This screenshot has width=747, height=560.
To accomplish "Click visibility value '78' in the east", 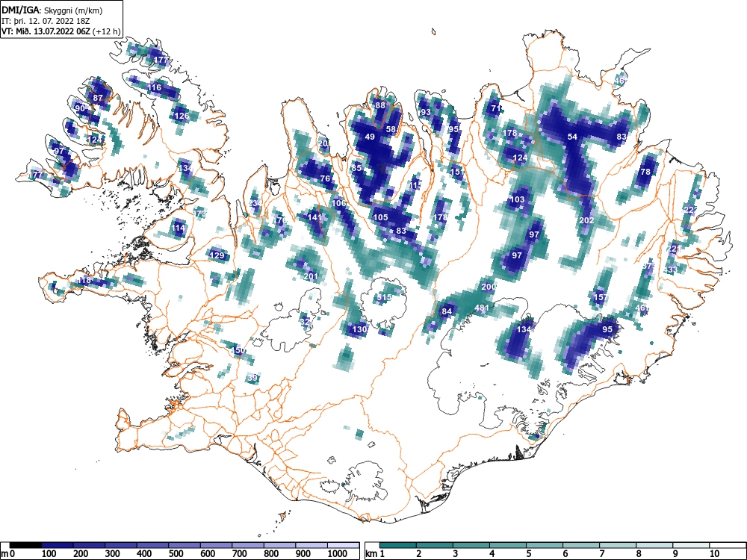I will point(645,172).
